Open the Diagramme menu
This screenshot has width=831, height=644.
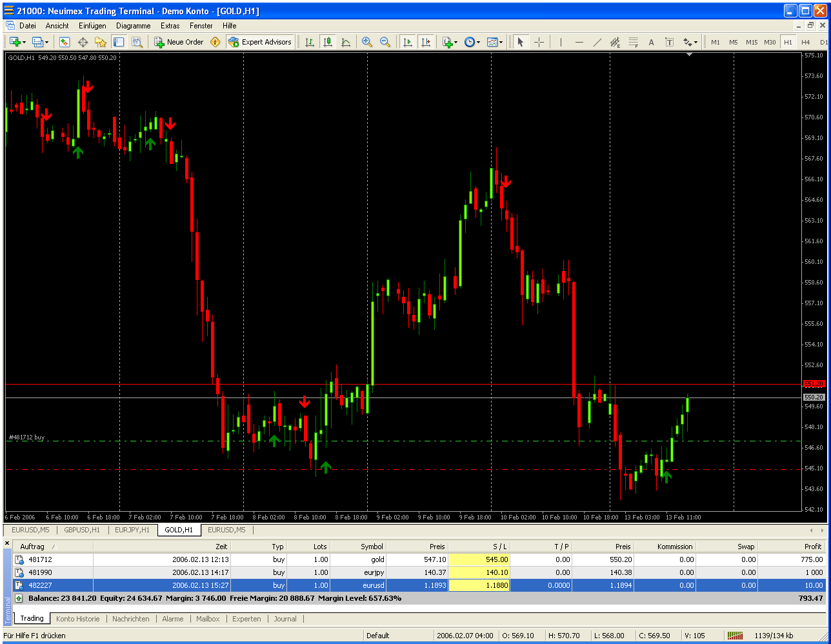tap(133, 26)
